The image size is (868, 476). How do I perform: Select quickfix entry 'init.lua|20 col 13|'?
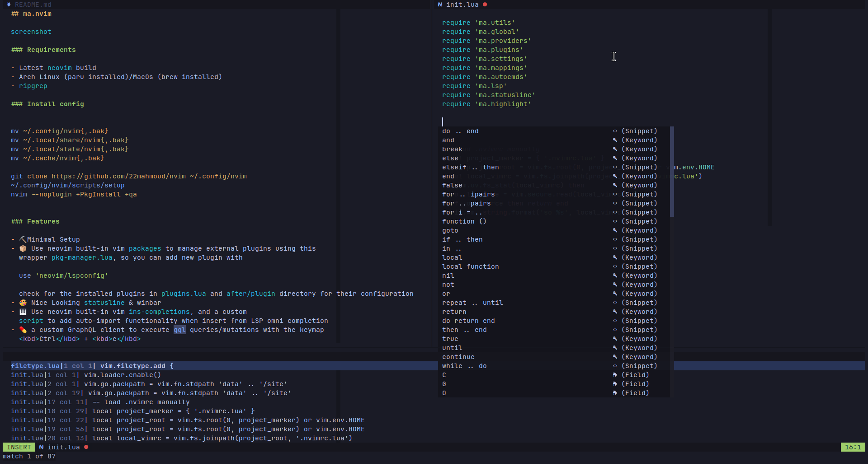click(x=182, y=438)
